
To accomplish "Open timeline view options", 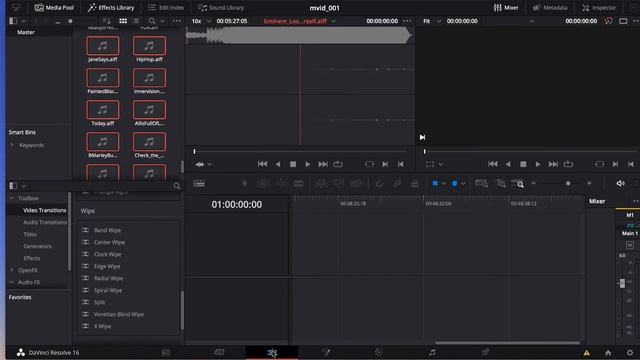I will point(199,184).
